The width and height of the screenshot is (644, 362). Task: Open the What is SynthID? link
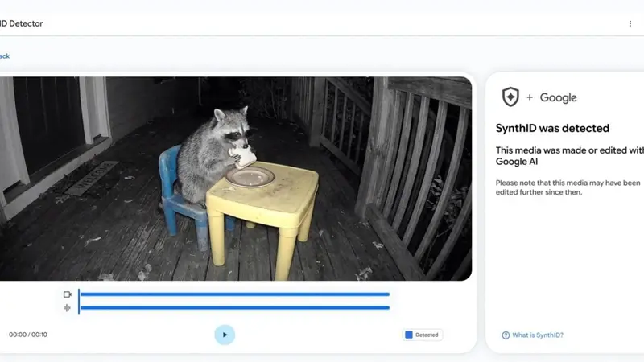coord(538,335)
